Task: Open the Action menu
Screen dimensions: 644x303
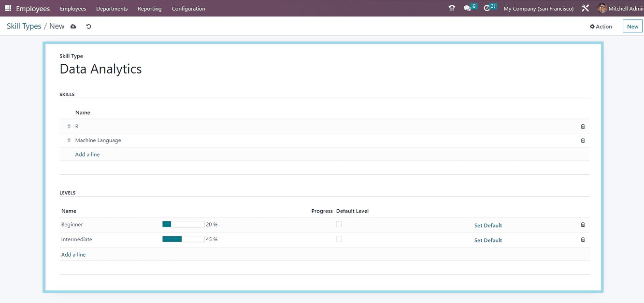Action: tap(601, 27)
